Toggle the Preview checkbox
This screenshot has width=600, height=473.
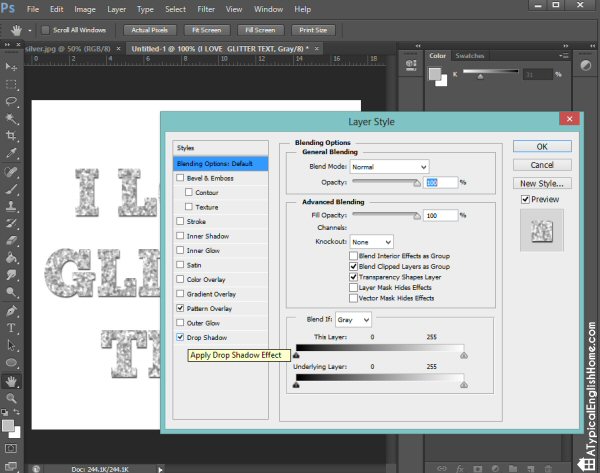(x=525, y=199)
